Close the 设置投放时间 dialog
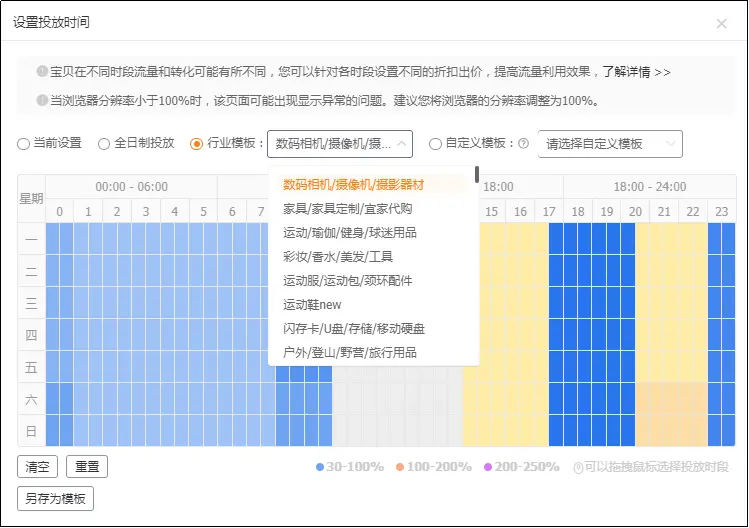This screenshot has height=528, width=749. (721, 23)
